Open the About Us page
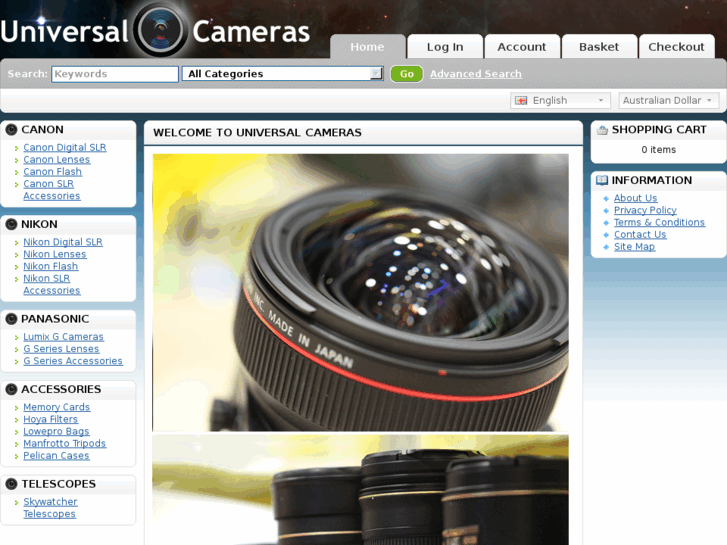This screenshot has width=727, height=545. coord(635,198)
